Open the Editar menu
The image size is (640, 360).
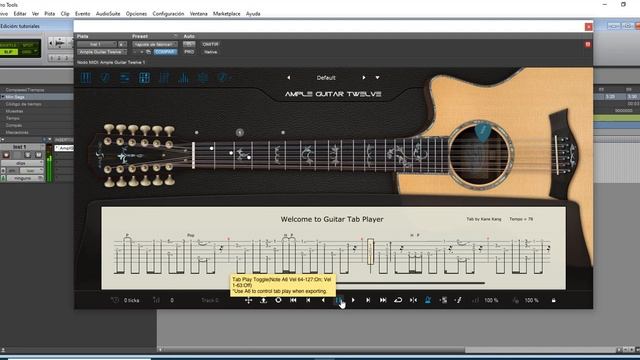click(x=20, y=13)
